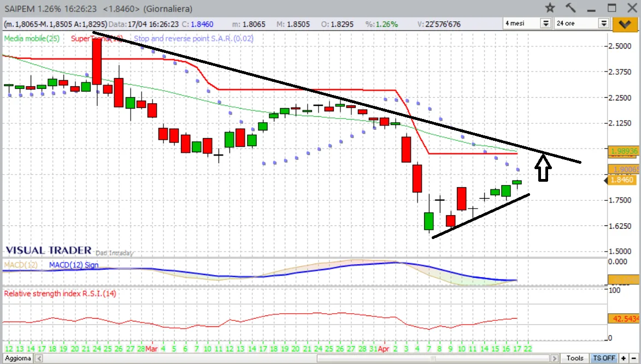Click the 1.98936 moving average price tag

(624, 151)
